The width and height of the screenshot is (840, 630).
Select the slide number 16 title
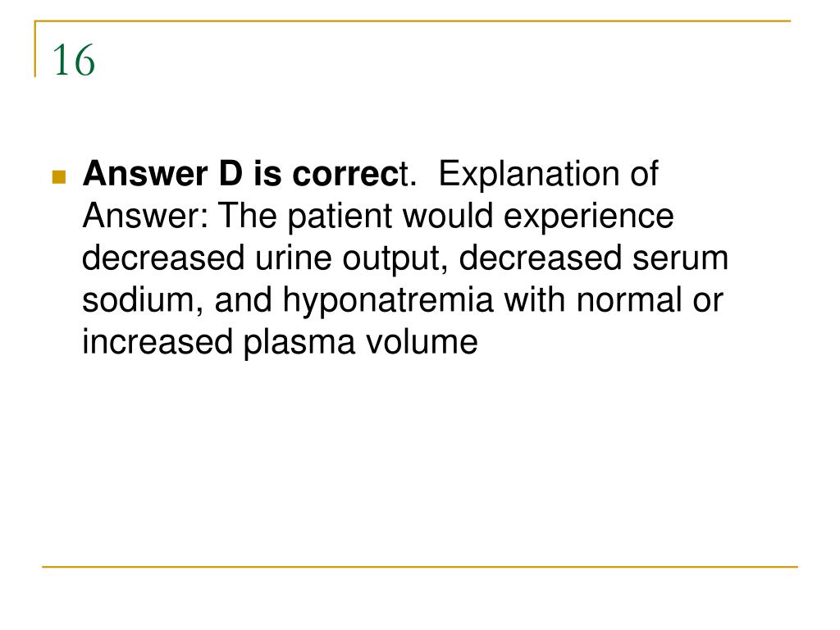73,60
